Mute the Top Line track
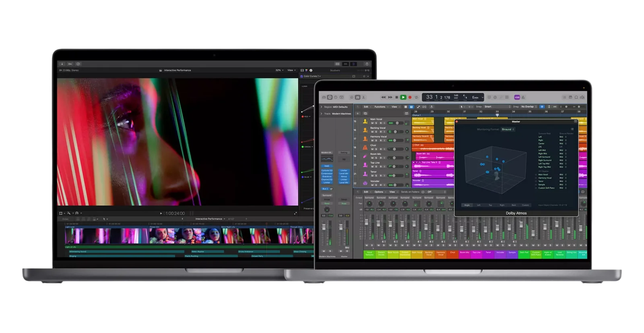The width and height of the screenshot is (644, 333). pos(372,167)
